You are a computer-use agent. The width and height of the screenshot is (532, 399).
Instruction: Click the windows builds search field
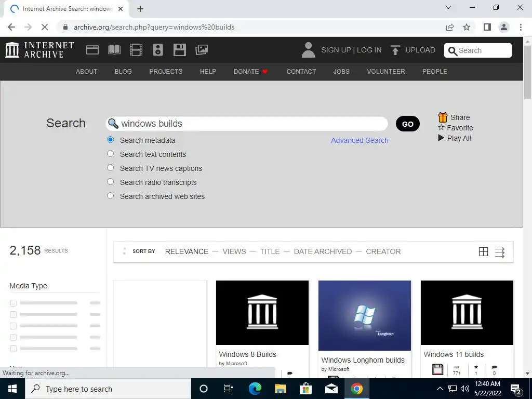tap(247, 124)
